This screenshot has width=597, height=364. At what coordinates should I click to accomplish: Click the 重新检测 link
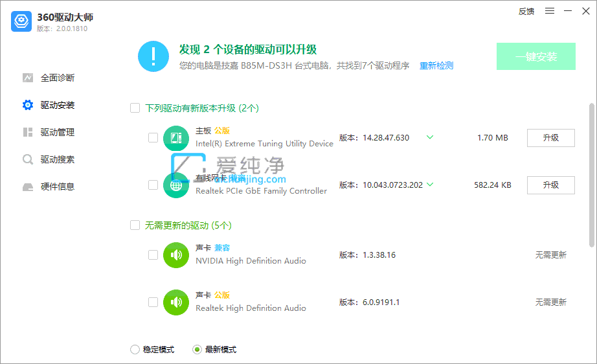[436, 66]
